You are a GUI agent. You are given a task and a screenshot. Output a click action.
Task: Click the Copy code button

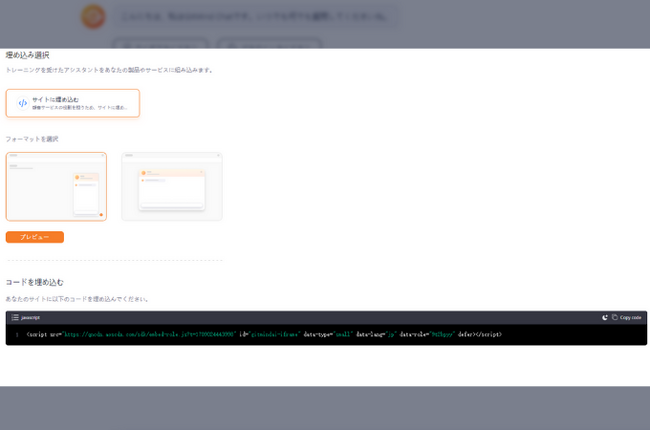pyautogui.click(x=626, y=317)
